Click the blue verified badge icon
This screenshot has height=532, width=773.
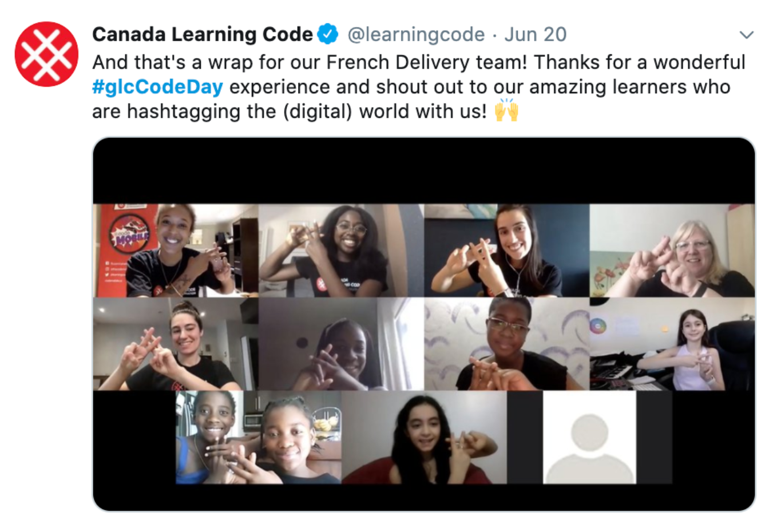[x=328, y=34]
